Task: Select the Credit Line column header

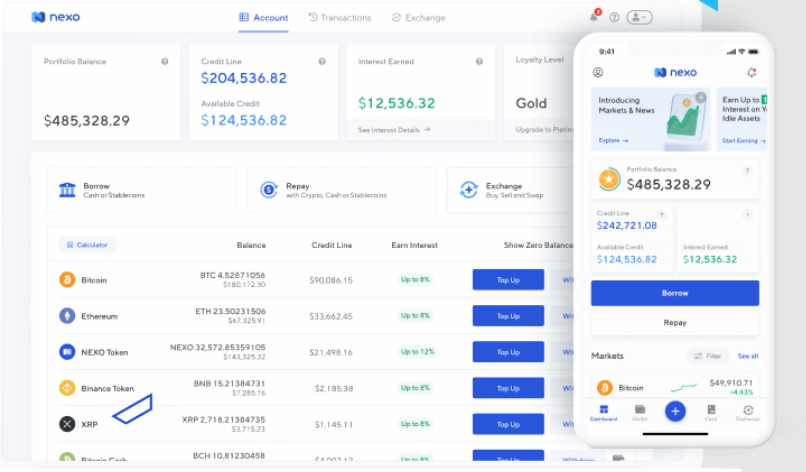Action: (332, 245)
